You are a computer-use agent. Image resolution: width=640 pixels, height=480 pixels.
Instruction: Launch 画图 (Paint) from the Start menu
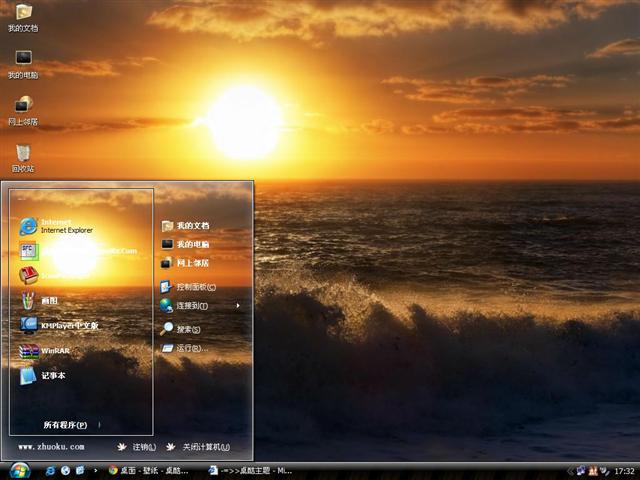coord(48,300)
